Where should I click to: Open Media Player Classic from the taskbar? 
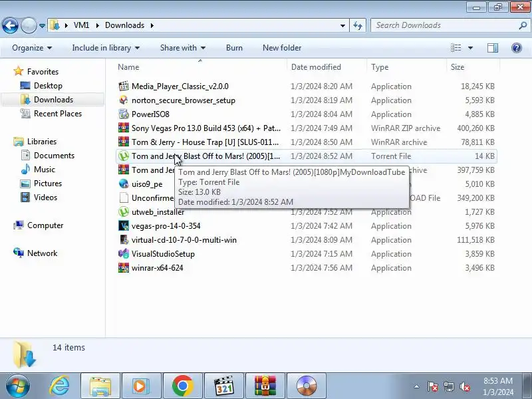point(224,386)
